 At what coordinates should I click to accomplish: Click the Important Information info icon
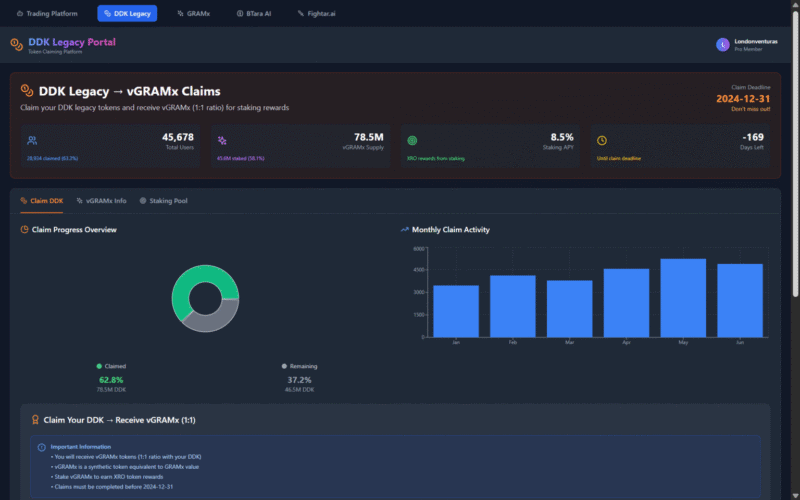[41, 447]
